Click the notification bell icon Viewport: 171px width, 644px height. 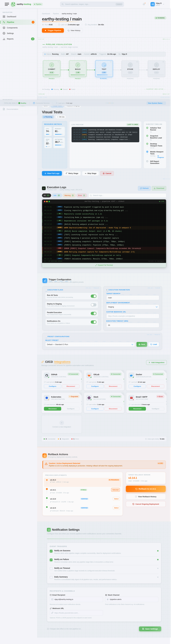click(x=144, y=4)
